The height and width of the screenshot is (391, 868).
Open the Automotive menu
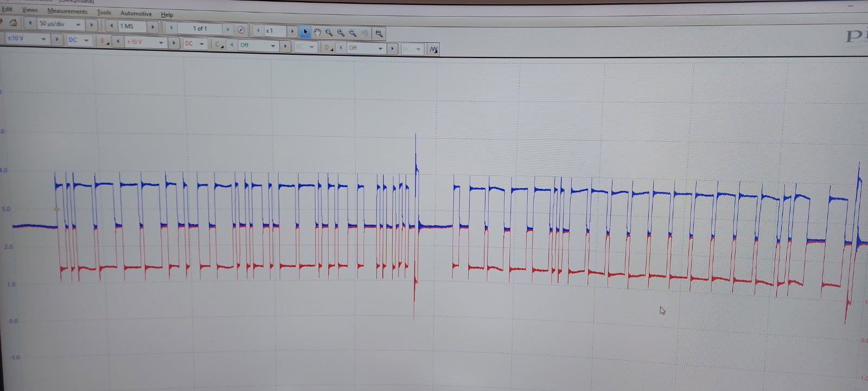pos(136,14)
